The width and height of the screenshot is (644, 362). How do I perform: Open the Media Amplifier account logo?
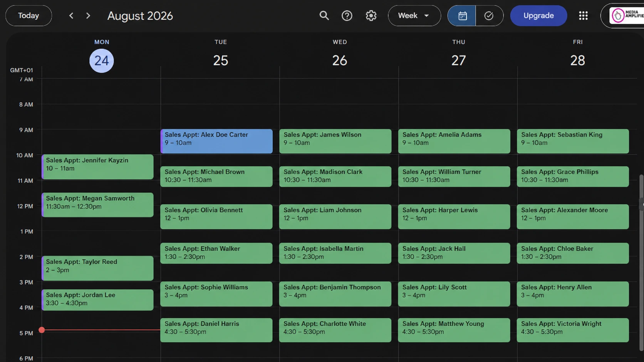[627, 16]
